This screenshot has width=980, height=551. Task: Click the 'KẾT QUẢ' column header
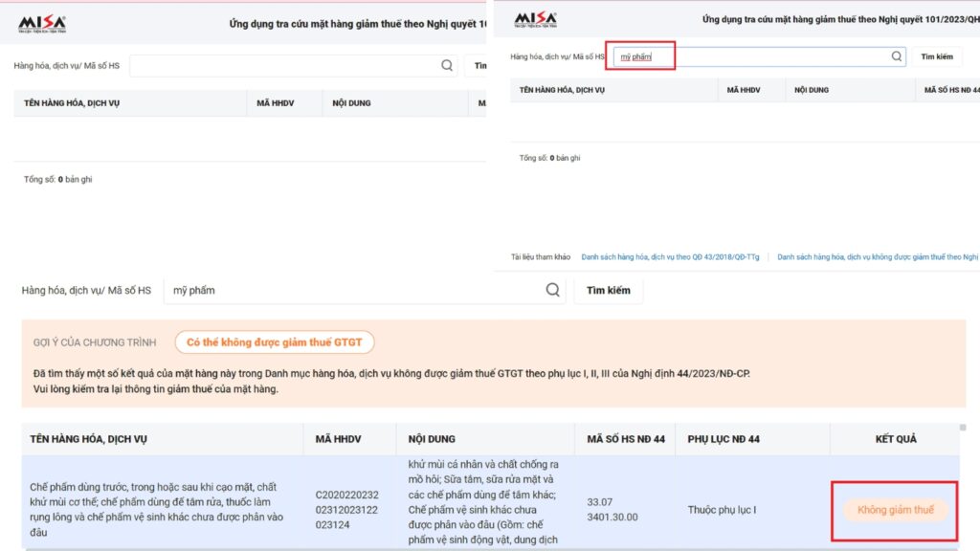click(x=896, y=439)
